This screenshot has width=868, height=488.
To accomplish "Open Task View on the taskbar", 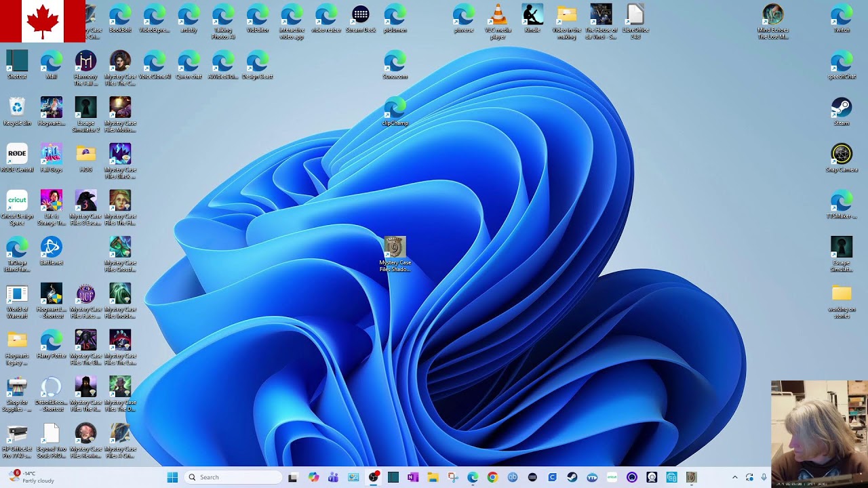I will point(293,477).
